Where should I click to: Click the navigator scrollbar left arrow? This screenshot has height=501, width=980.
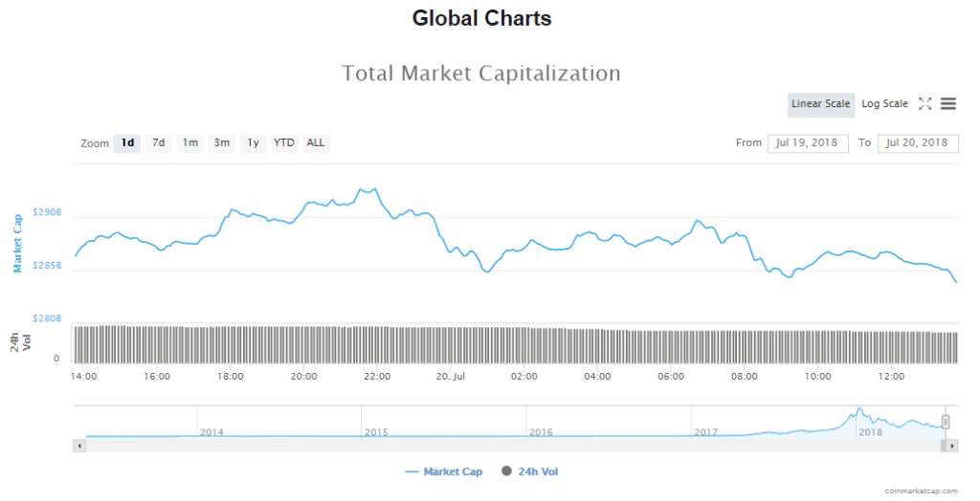79,446
